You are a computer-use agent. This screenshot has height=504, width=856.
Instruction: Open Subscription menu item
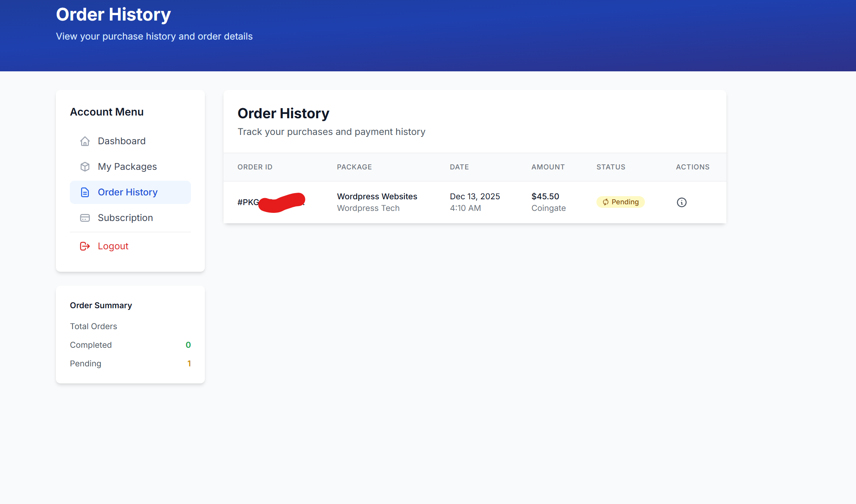click(x=130, y=218)
